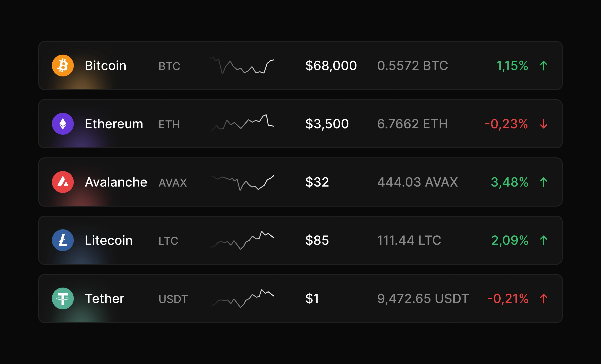Open the Ethereum sparkline chart
The width and height of the screenshot is (601, 364).
242,123
